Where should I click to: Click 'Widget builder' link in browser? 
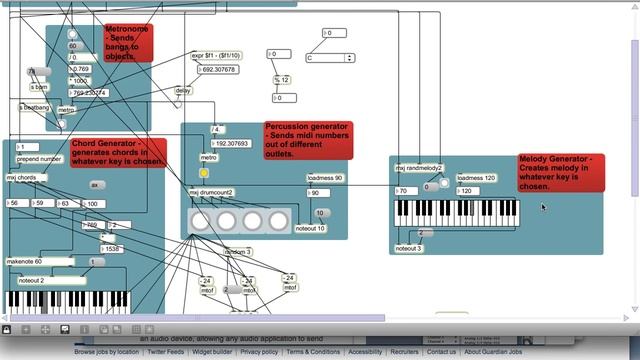[212, 352]
